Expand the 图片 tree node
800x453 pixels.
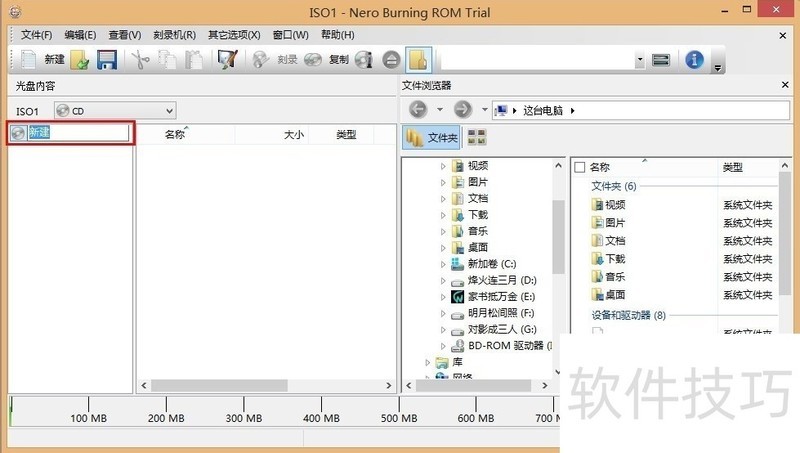(443, 182)
